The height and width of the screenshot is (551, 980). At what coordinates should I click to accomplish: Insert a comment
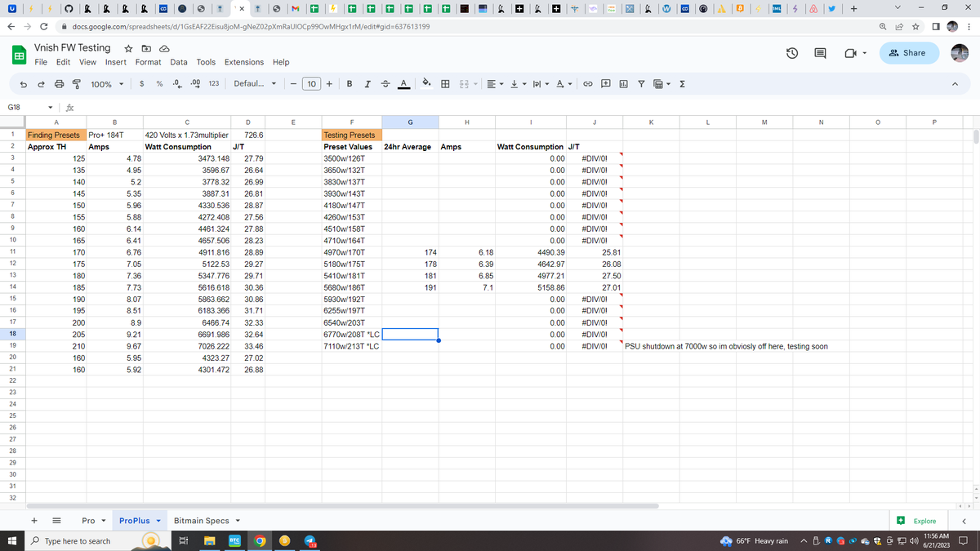pyautogui.click(x=606, y=83)
